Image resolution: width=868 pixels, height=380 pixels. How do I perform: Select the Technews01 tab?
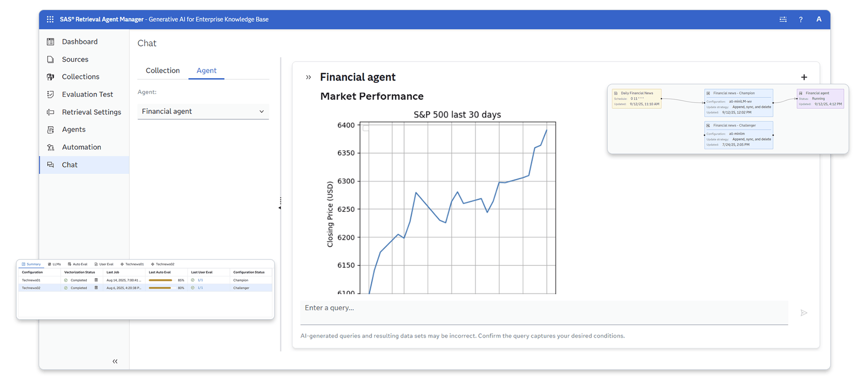tap(132, 264)
